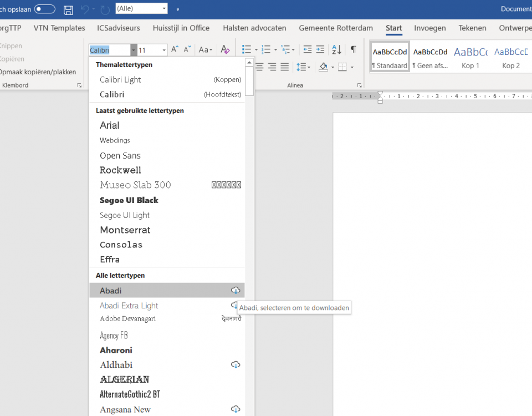This screenshot has width=532, height=416.
Task: Click download cloud icon next to Angsana New
Action: coord(236,409)
